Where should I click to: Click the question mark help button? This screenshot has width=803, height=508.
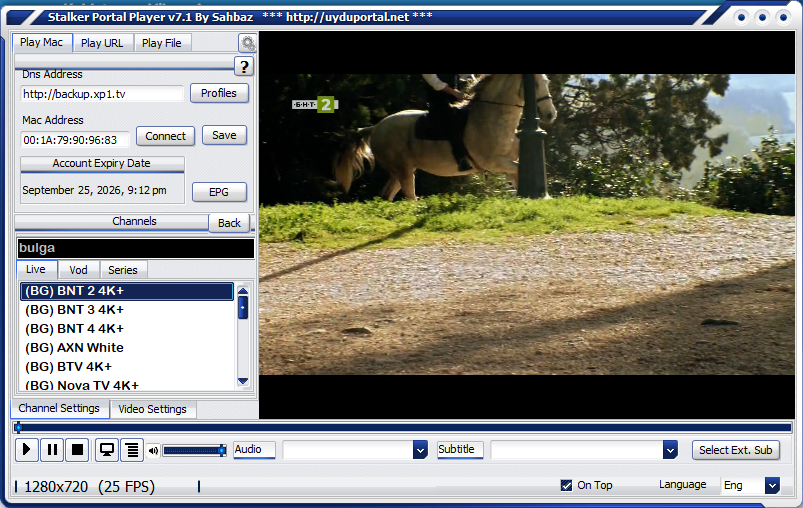(x=244, y=66)
